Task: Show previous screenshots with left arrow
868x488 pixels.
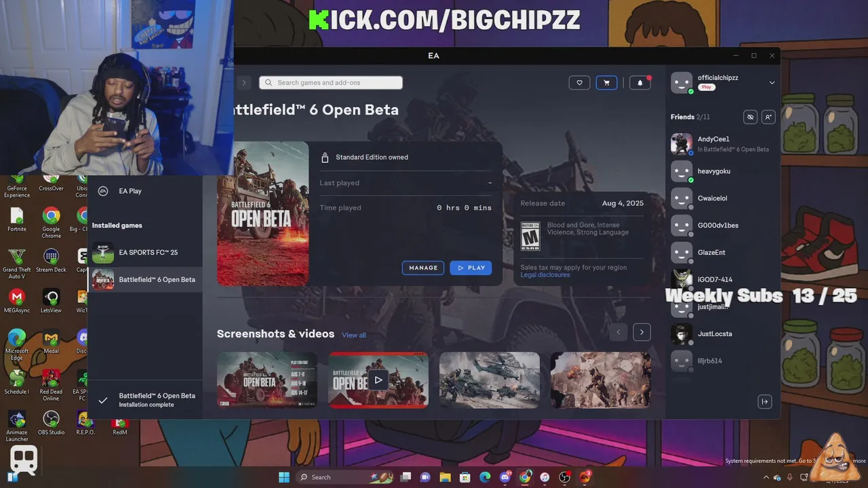Action: coord(618,332)
